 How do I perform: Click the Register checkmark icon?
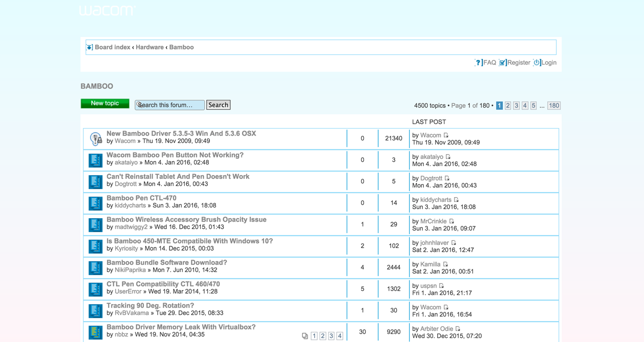point(503,62)
